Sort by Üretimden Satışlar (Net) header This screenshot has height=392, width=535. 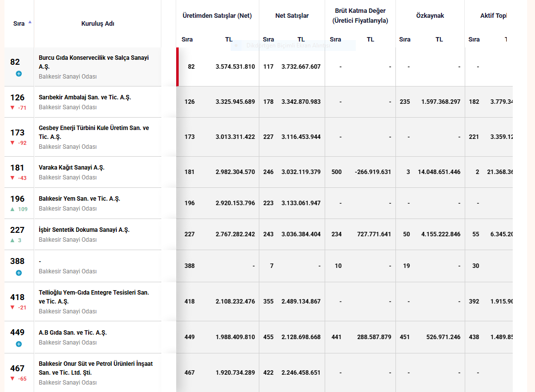point(217,16)
